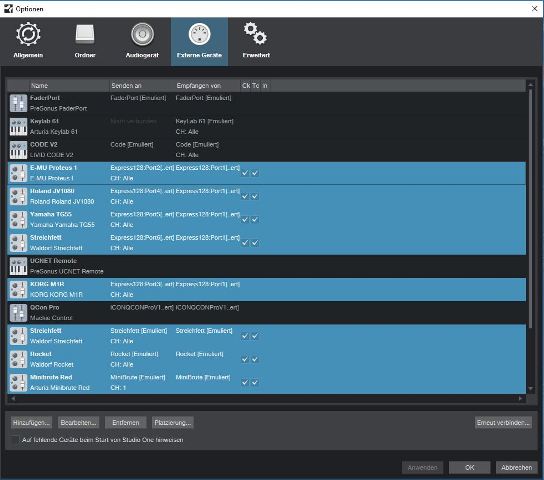
Task: Click the 'CH: 1' text of Minibrute Red
Action: (118, 387)
